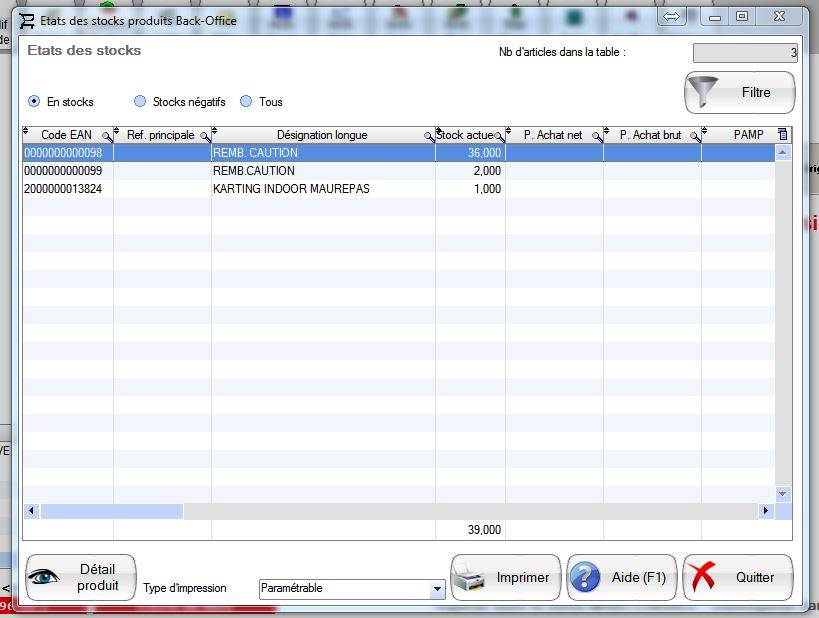Click the Nb d'articles count field

tap(744, 53)
